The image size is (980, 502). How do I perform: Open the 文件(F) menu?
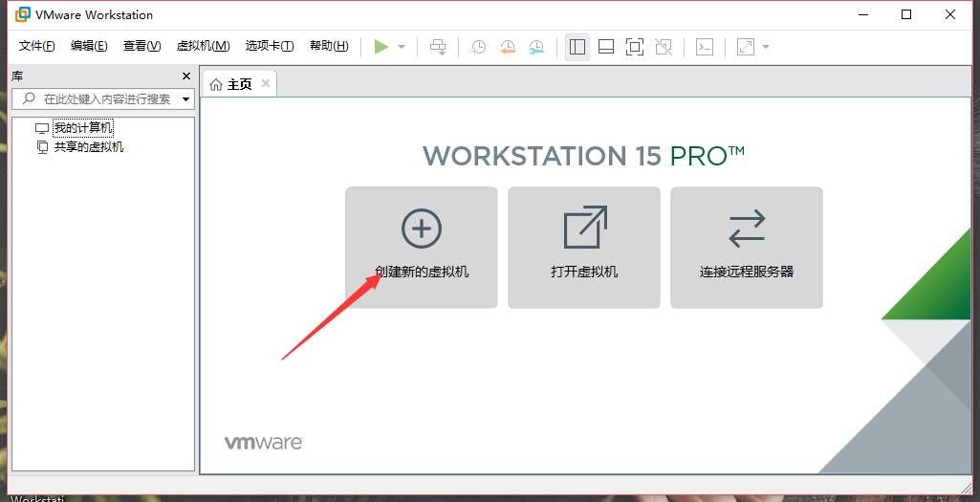click(37, 46)
